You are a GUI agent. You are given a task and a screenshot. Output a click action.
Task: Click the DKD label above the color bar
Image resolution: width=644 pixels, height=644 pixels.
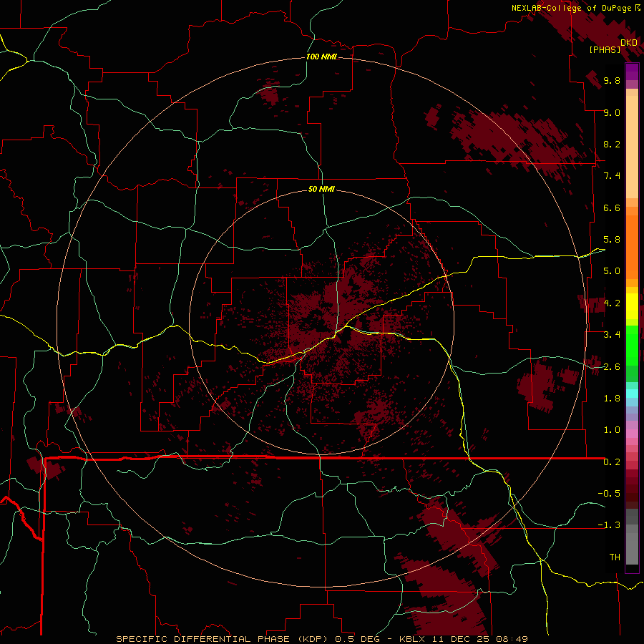click(629, 43)
